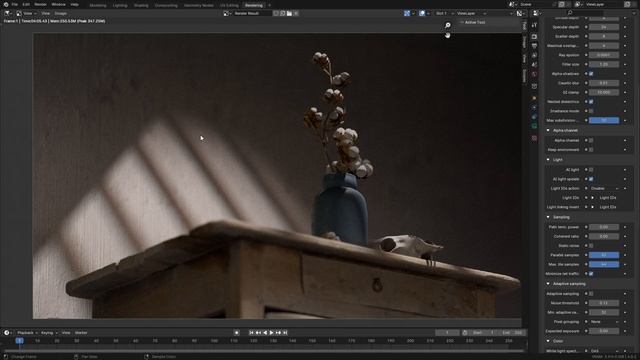Unlink the Render Result image with X icon
The height and width of the screenshot is (360, 640).
[296, 13]
